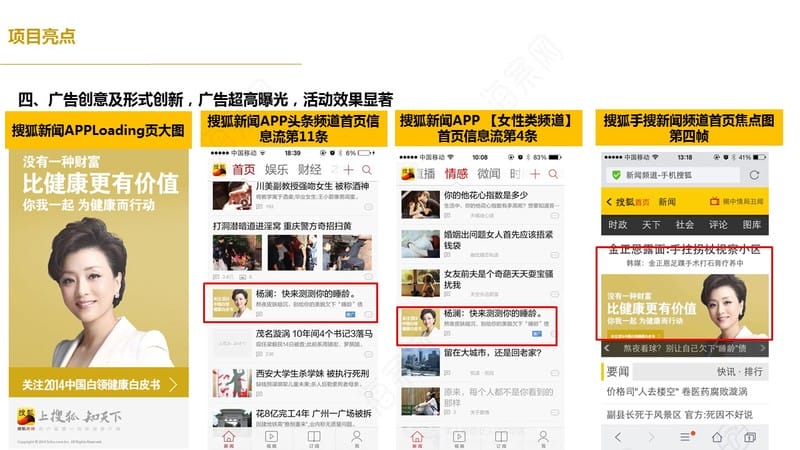Click the caption 熬夜看球?别让自己欠下"睡龄"债
The image size is (800, 450).
(x=685, y=348)
